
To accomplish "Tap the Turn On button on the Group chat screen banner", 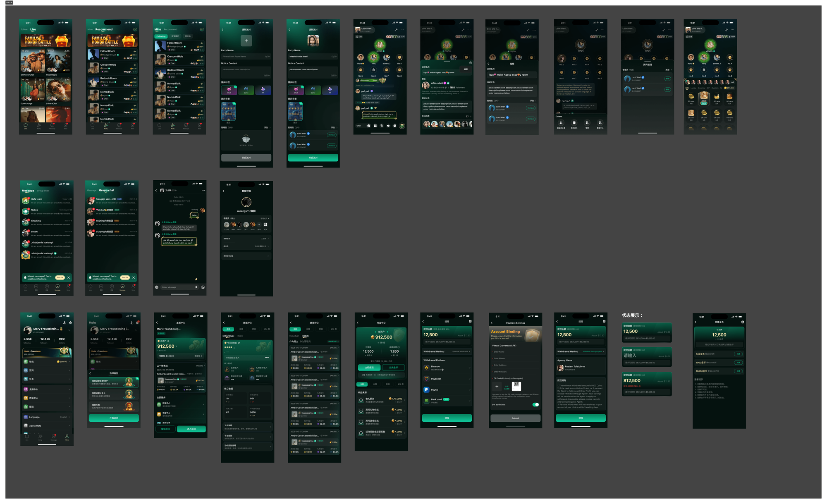I will 125,277.
